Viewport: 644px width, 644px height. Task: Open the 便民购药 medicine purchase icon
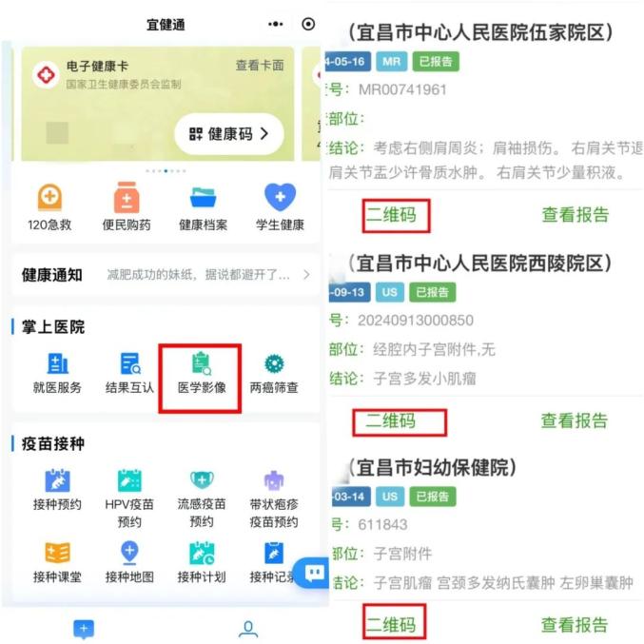(x=127, y=198)
